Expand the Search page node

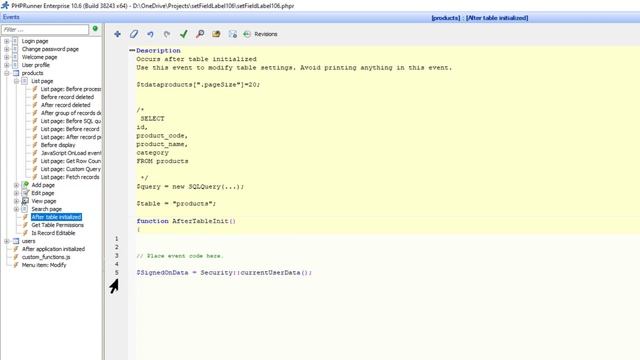[16, 209]
